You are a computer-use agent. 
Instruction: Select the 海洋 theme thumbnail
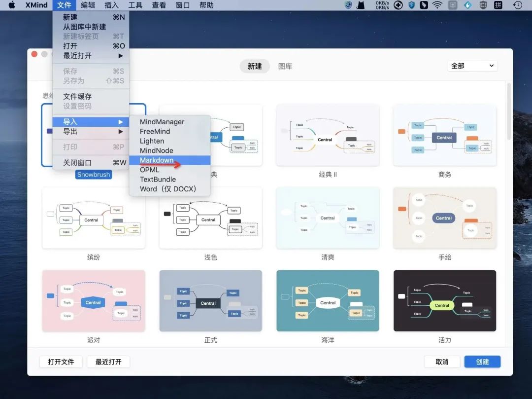328,301
